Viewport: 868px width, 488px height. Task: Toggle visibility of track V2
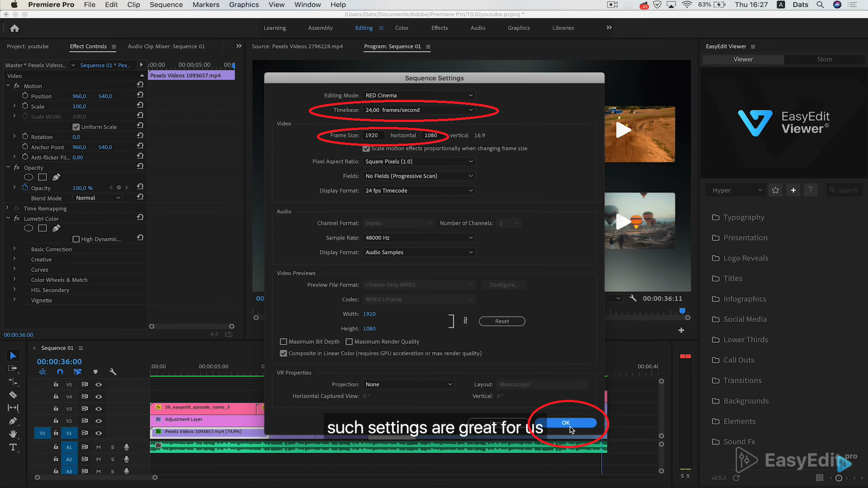pos(99,421)
